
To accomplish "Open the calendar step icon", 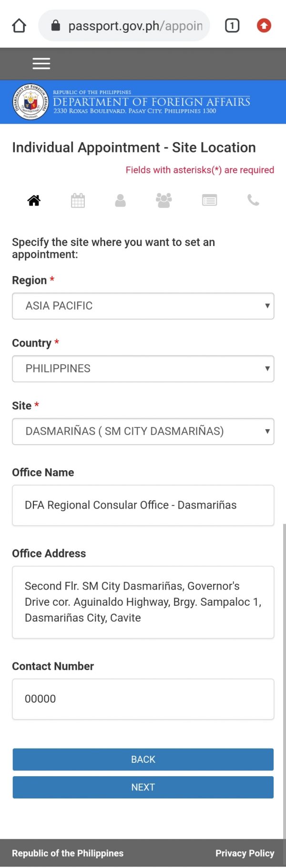I will [x=78, y=200].
